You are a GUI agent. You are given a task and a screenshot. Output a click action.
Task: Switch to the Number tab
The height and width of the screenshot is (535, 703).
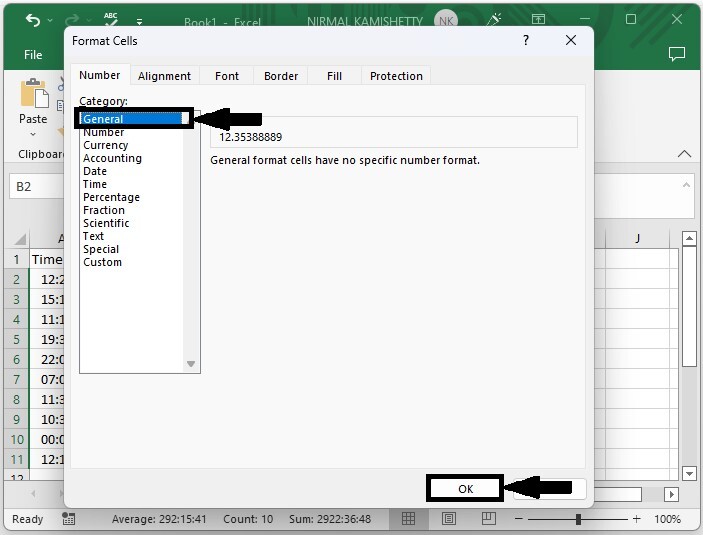[100, 75]
